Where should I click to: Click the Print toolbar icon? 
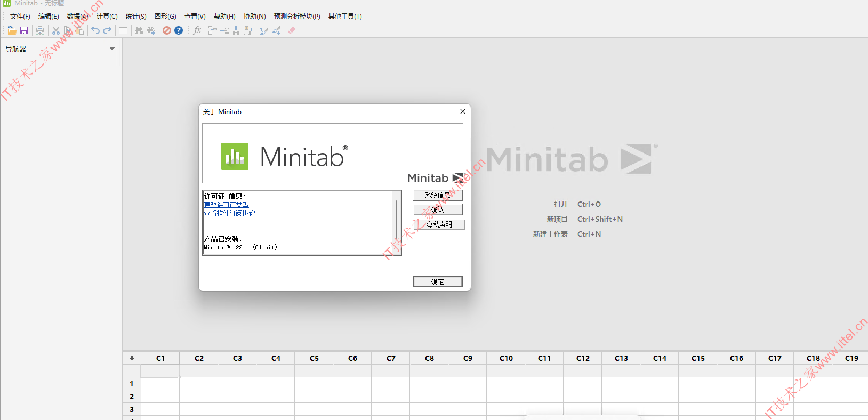[x=40, y=30]
